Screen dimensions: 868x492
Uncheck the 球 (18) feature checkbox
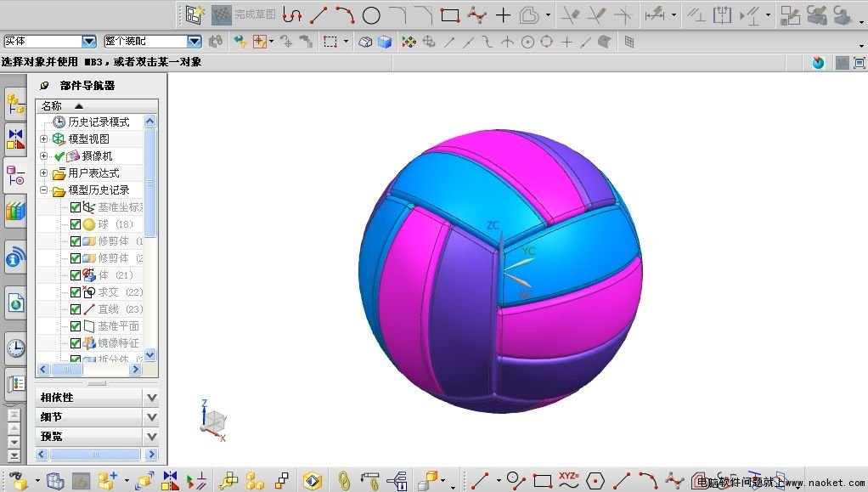coord(76,224)
